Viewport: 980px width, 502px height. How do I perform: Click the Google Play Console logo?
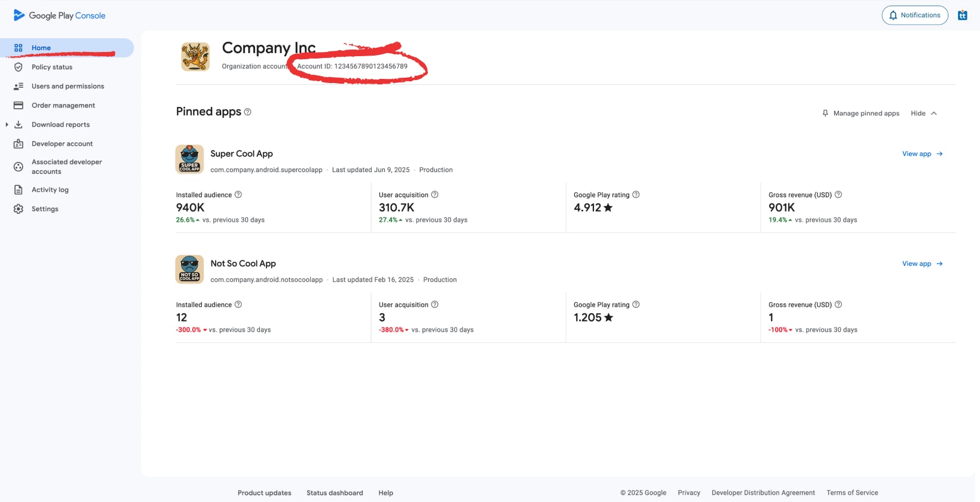coord(59,16)
